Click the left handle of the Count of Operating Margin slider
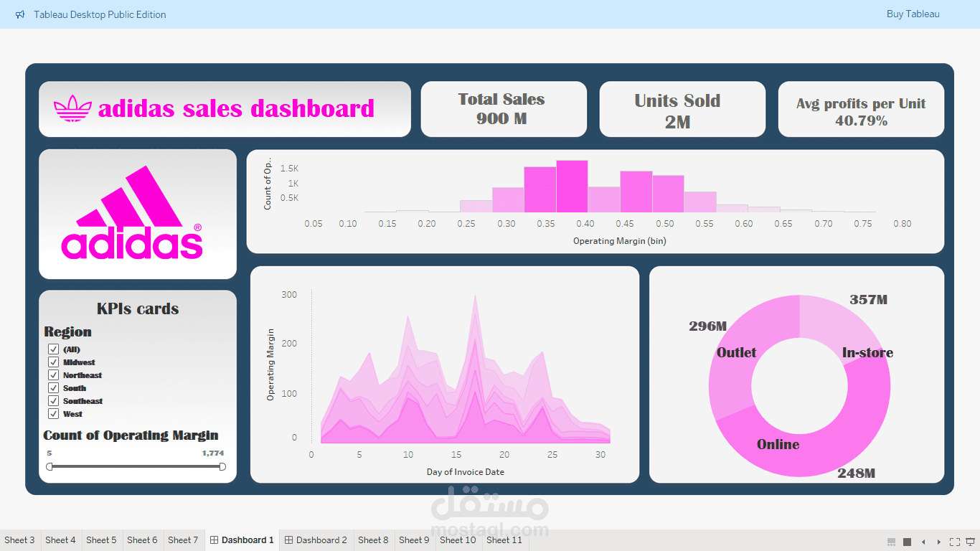The width and height of the screenshot is (980, 551). pos(50,466)
